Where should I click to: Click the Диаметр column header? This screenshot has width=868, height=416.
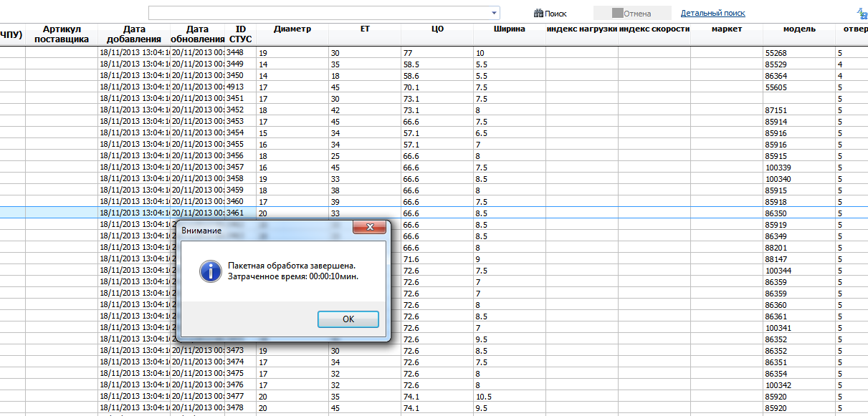click(x=292, y=29)
